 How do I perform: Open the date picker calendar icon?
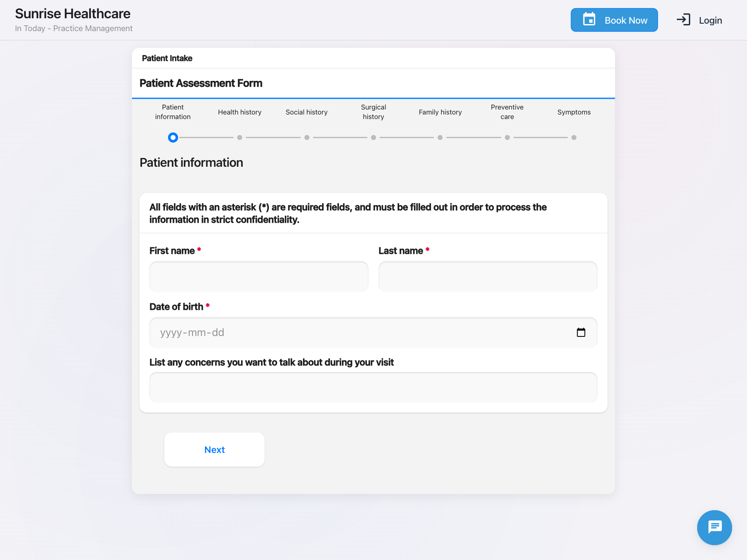pyautogui.click(x=581, y=332)
